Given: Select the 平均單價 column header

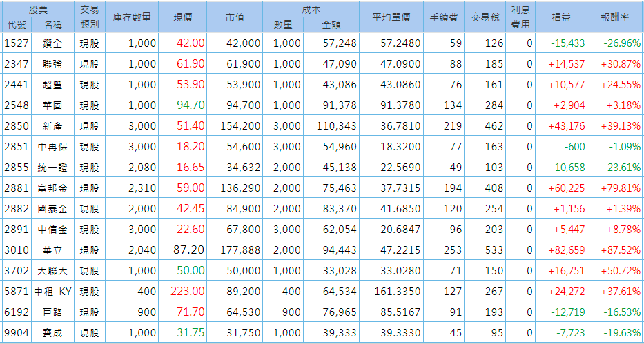Looking at the screenshot, I should 391,17.
